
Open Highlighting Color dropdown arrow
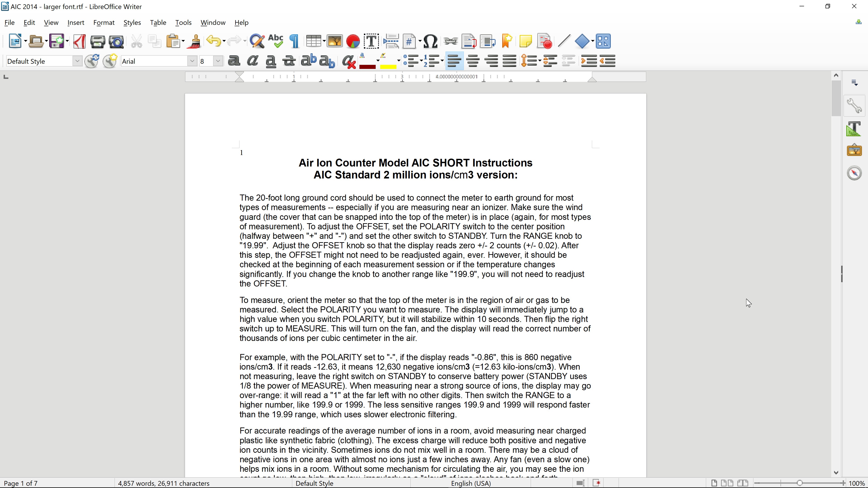coord(399,61)
